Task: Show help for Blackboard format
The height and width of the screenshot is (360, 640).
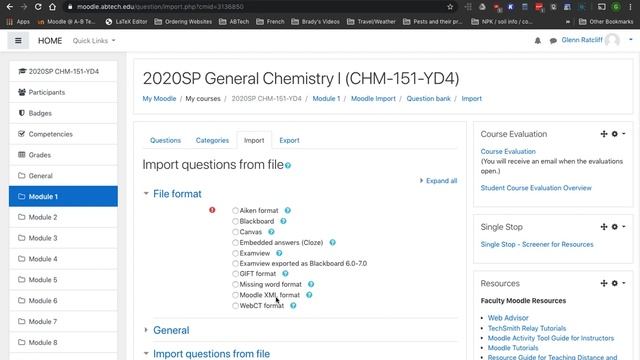Action: tap(283, 221)
